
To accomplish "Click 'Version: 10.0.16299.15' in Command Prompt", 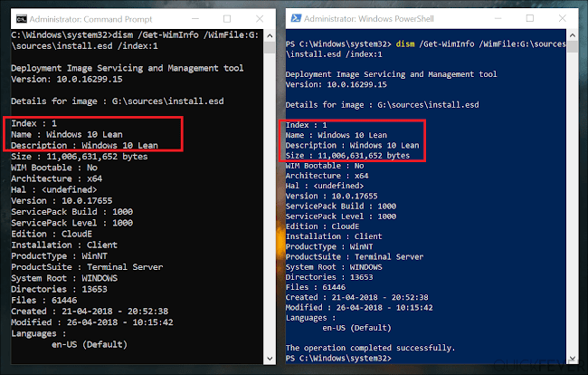I will point(67,79).
